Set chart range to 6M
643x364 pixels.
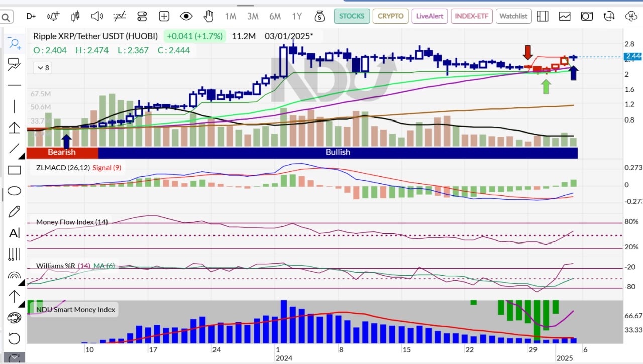[275, 16]
